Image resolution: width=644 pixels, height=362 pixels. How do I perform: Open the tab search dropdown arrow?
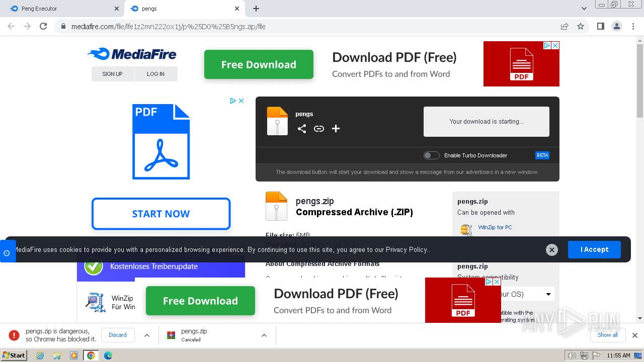[x=584, y=9]
